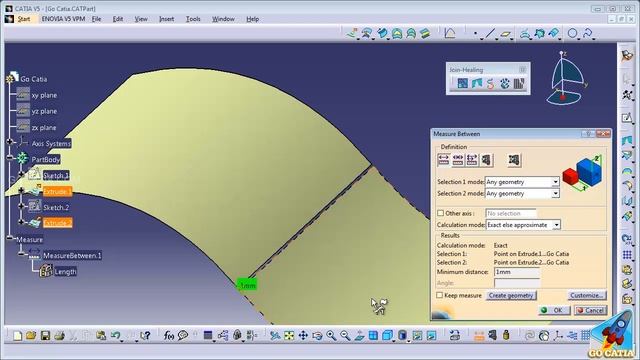
Task: Click the green 1mm measure label
Action: pos(247,285)
